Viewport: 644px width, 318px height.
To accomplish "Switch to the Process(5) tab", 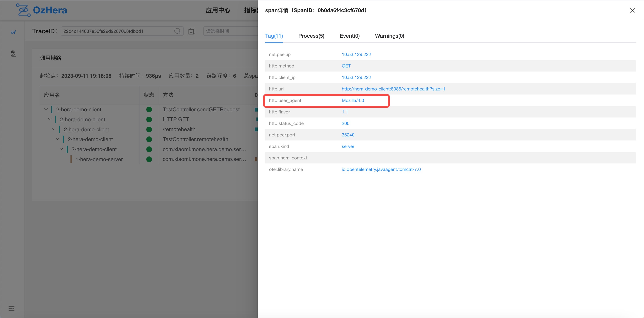I will pos(311,36).
